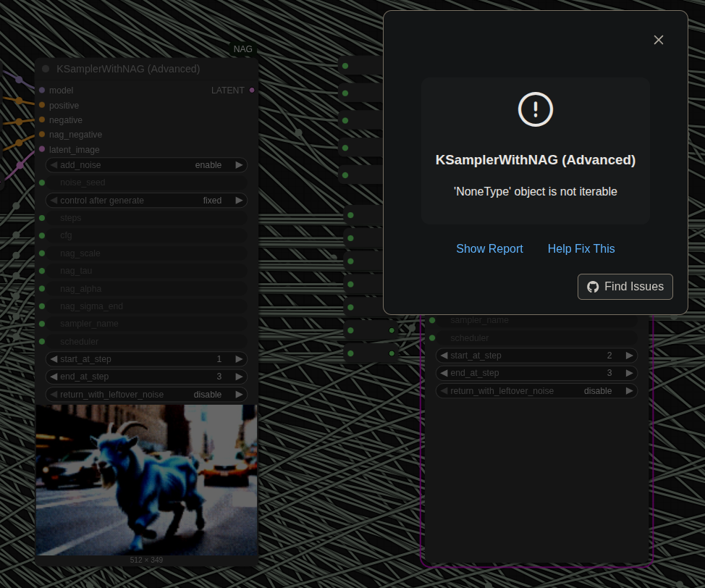Screen dimensions: 705x588
Task: Click the noise_seed field
Action: [x=147, y=182]
